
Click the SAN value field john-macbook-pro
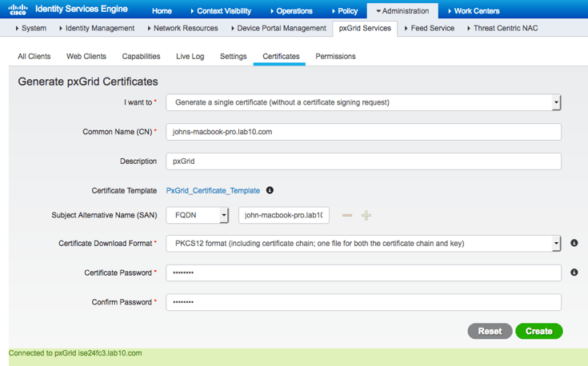coord(284,215)
